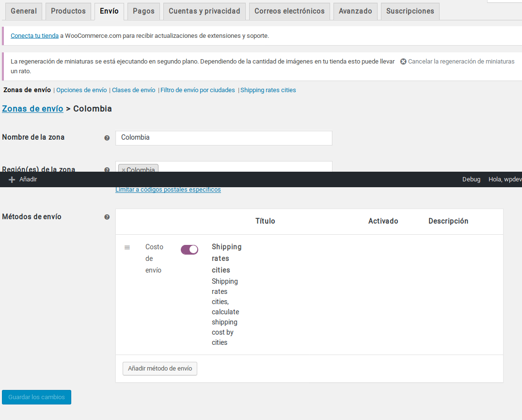Open the Debug admin bar item
The width and height of the screenshot is (522, 420).
point(471,179)
